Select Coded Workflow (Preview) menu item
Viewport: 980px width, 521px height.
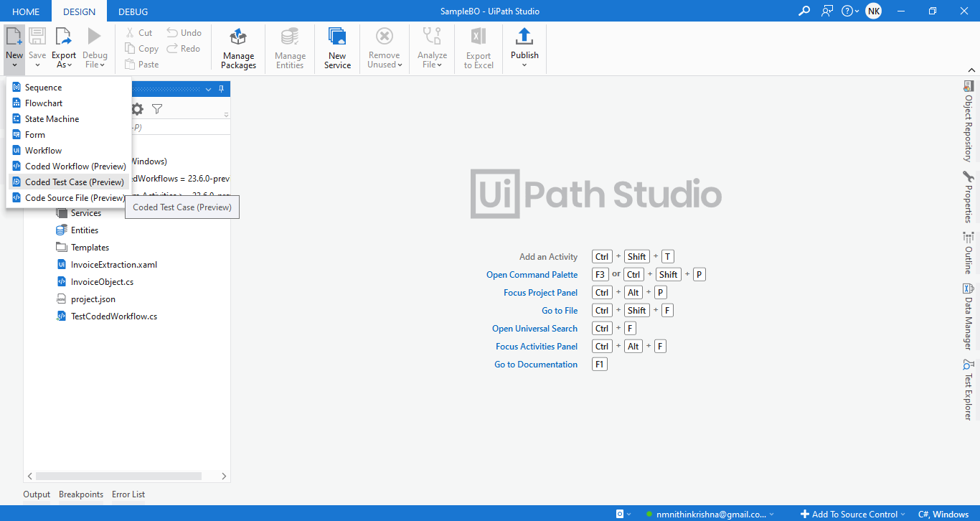pyautogui.click(x=69, y=166)
